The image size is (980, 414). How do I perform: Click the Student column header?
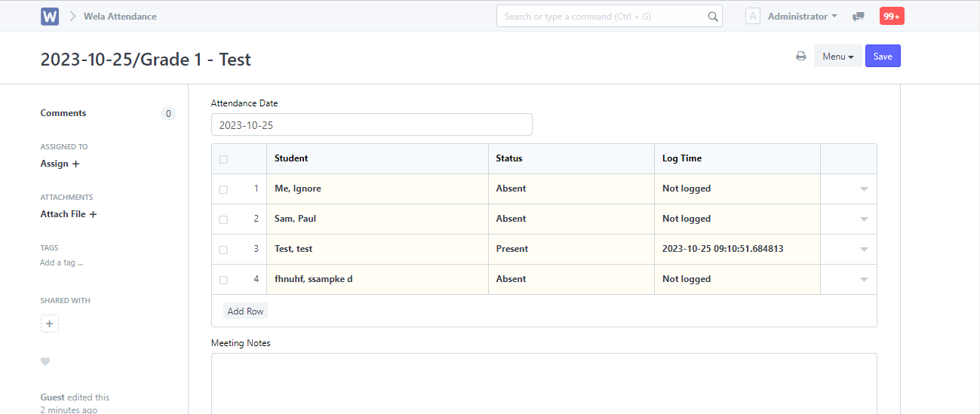377,158
